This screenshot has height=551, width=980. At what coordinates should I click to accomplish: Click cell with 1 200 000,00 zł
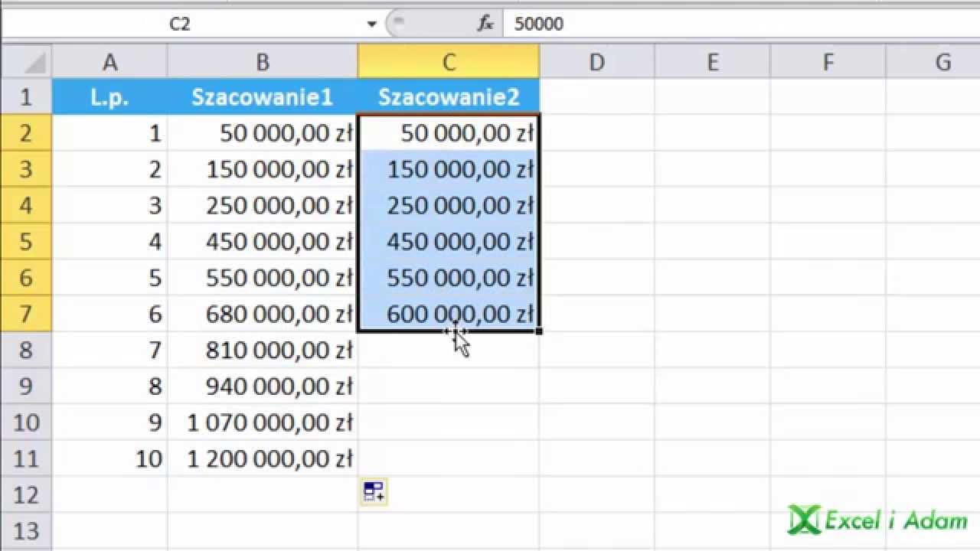(263, 458)
